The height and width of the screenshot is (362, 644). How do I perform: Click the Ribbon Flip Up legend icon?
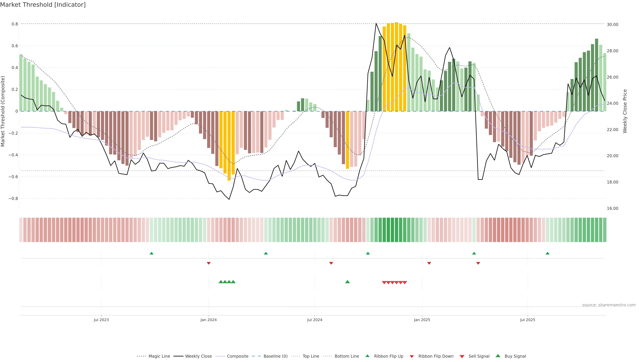pos(367,356)
